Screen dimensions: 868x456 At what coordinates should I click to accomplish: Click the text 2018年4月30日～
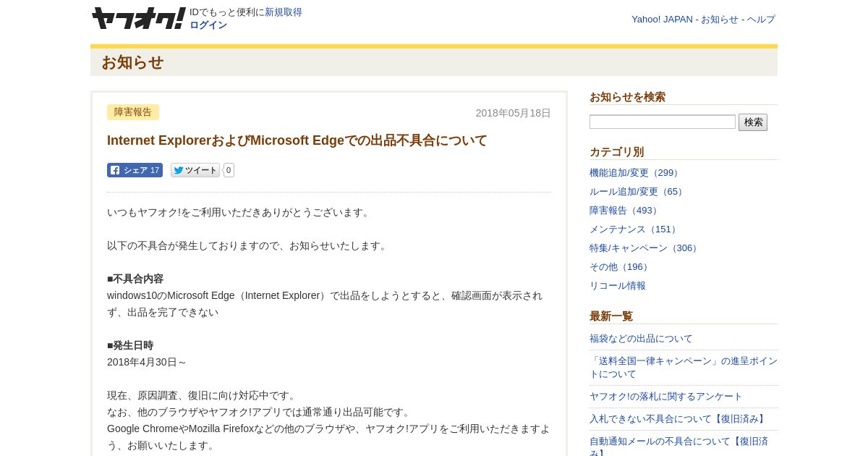147,362
